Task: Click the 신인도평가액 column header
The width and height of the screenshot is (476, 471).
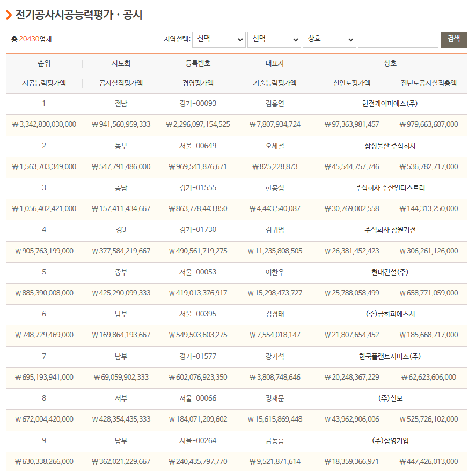Action: click(x=351, y=83)
